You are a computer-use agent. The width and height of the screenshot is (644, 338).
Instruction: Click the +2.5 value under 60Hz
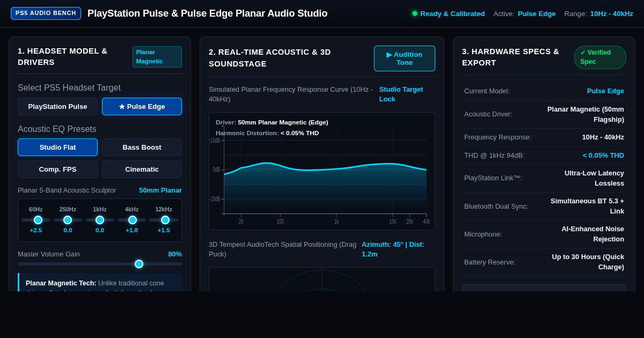pos(36,231)
